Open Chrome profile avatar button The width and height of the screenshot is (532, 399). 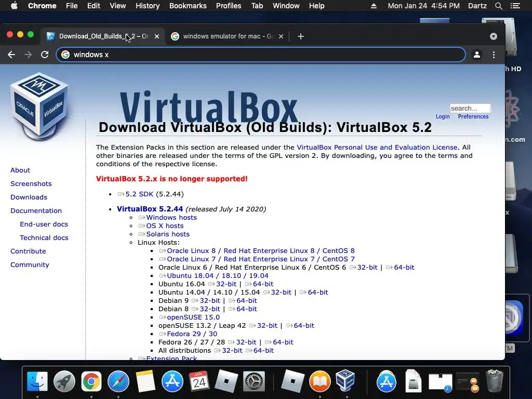tap(477, 55)
